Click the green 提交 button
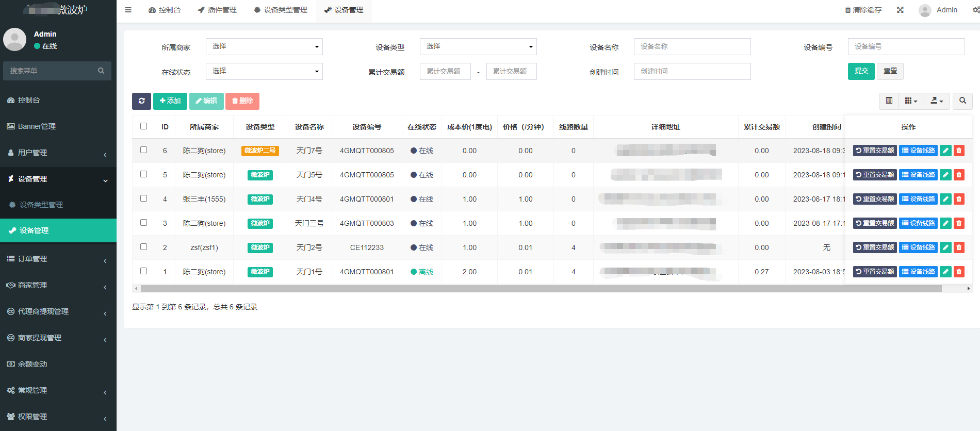 click(861, 71)
